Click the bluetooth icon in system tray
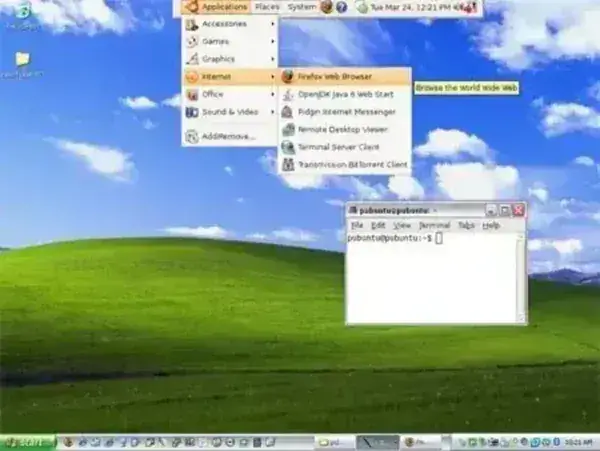 click(x=556, y=442)
